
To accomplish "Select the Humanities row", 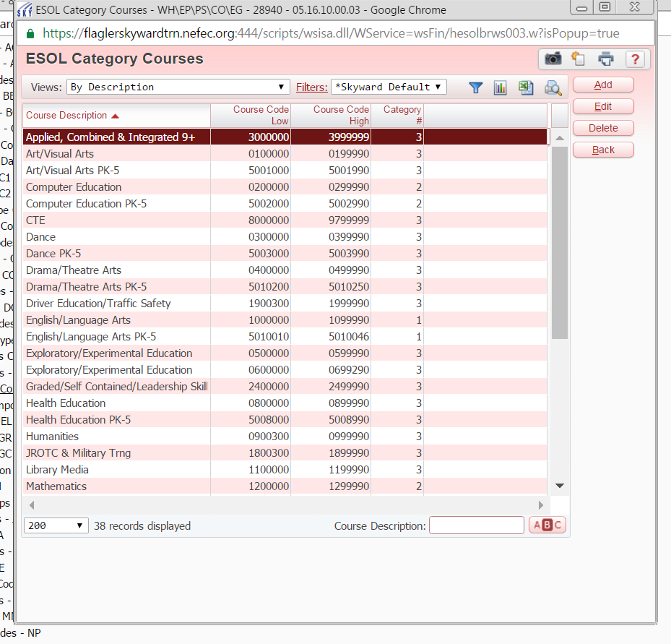I will (x=285, y=437).
